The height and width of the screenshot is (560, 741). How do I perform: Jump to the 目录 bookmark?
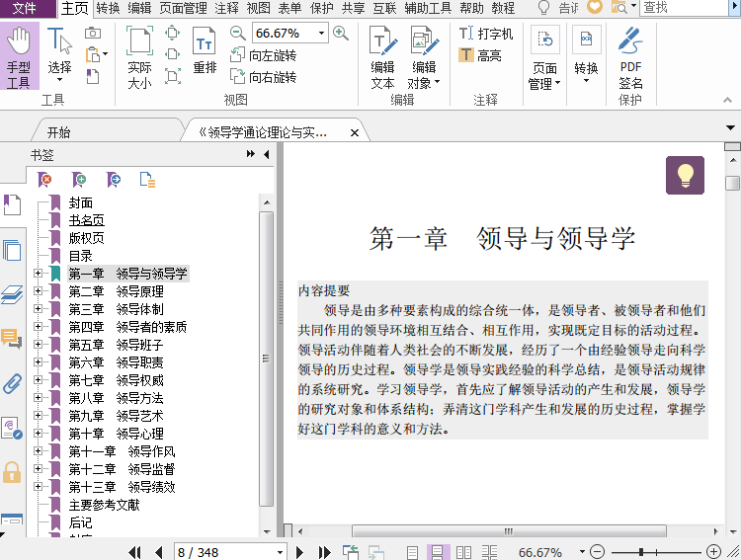tap(80, 256)
